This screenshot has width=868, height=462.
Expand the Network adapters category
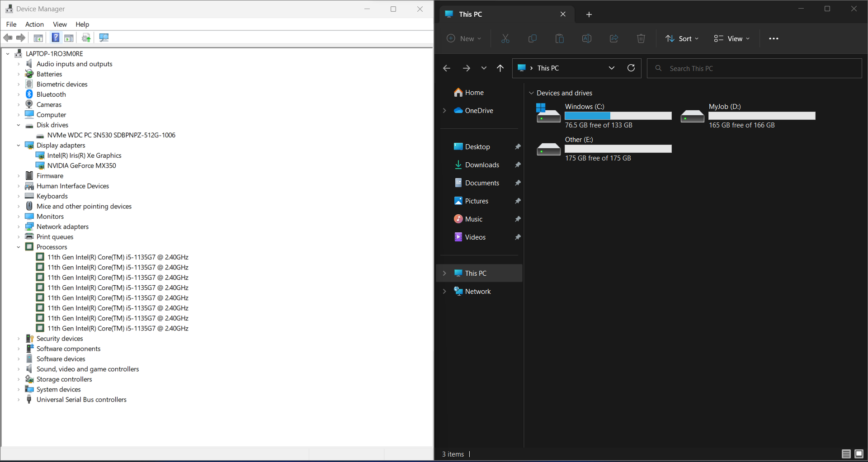[x=19, y=226]
